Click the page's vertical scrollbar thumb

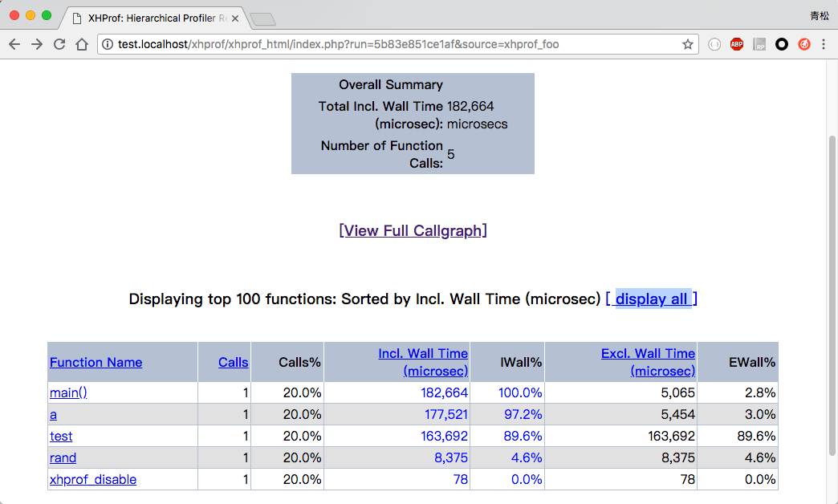[832, 295]
